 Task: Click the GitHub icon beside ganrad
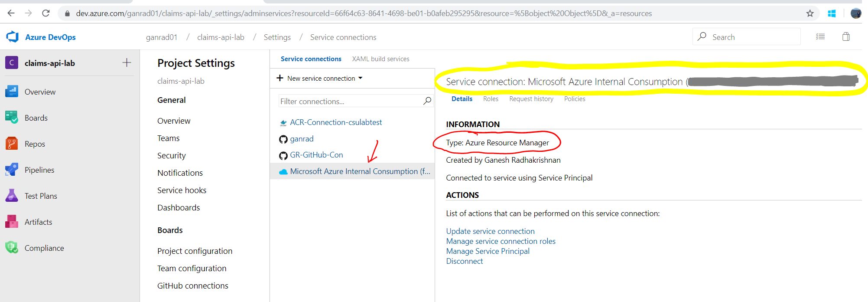click(x=283, y=139)
